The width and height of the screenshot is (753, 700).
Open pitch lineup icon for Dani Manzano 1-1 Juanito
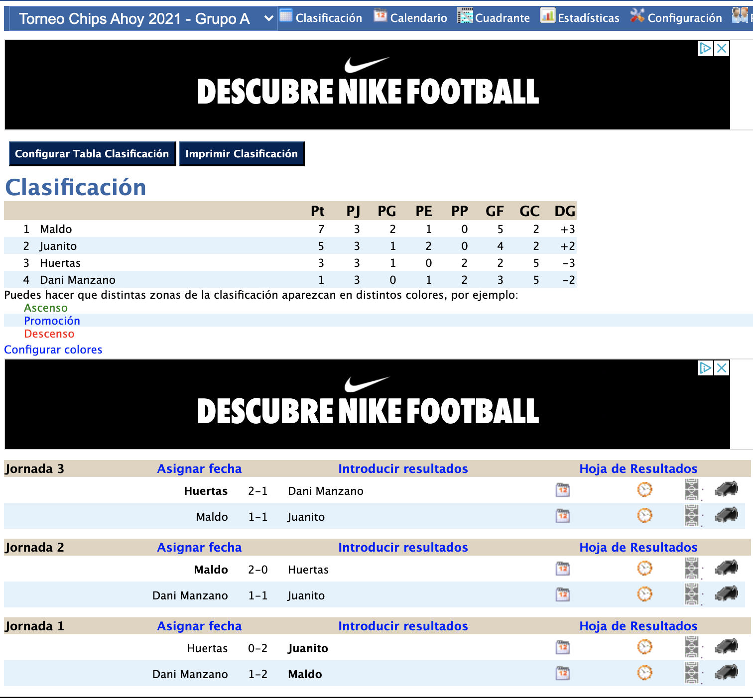pos(692,594)
